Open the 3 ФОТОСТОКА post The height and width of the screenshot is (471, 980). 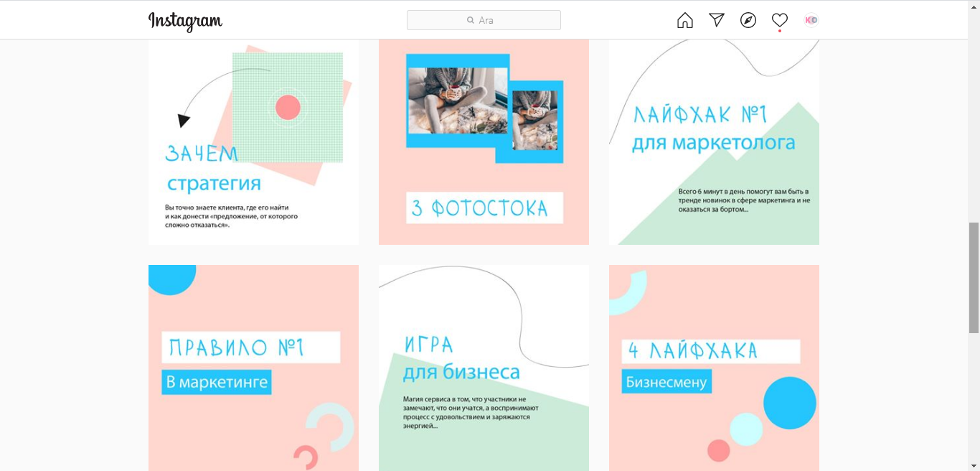pos(484,142)
